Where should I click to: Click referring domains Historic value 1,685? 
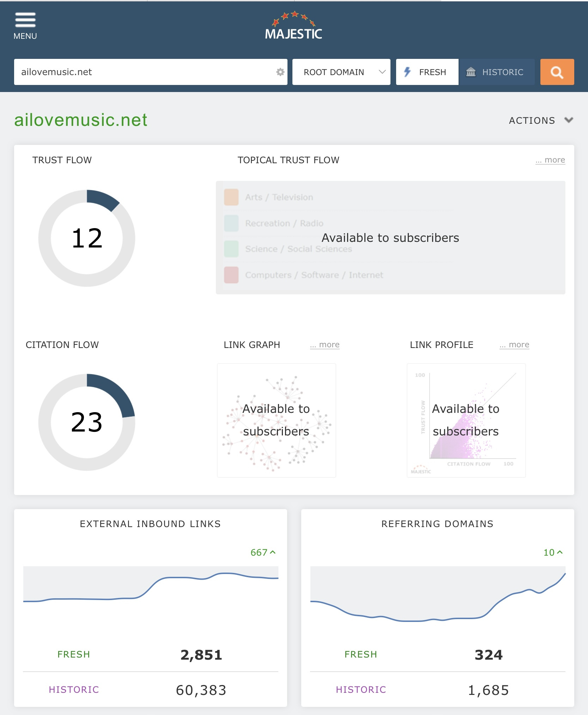(x=489, y=690)
